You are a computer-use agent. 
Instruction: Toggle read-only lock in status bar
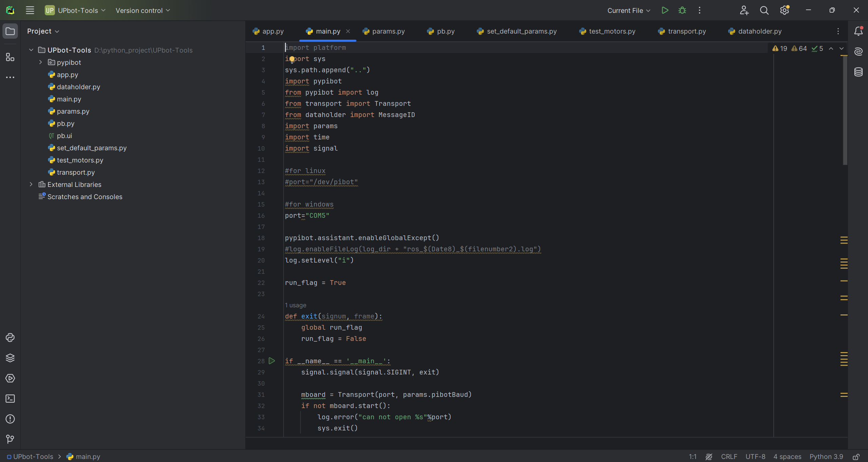[856, 457]
